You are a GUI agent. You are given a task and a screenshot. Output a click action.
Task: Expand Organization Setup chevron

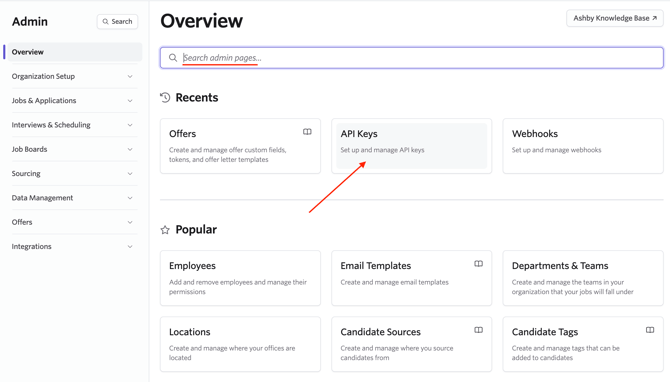pyautogui.click(x=130, y=76)
